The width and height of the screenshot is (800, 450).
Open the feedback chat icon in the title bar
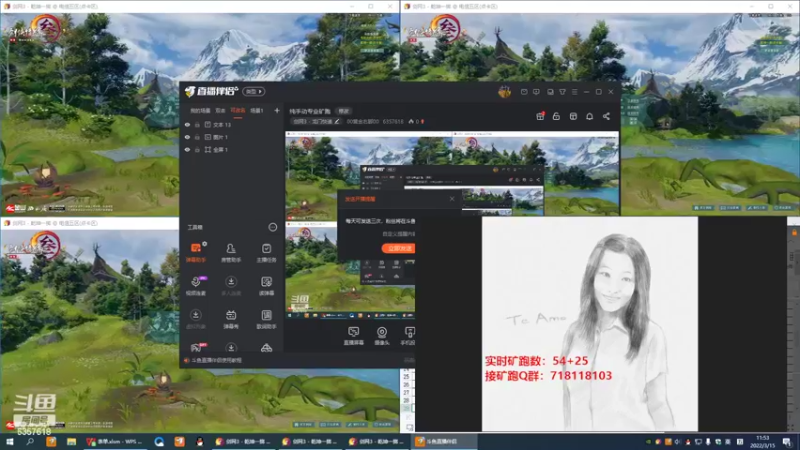pyautogui.click(x=536, y=92)
